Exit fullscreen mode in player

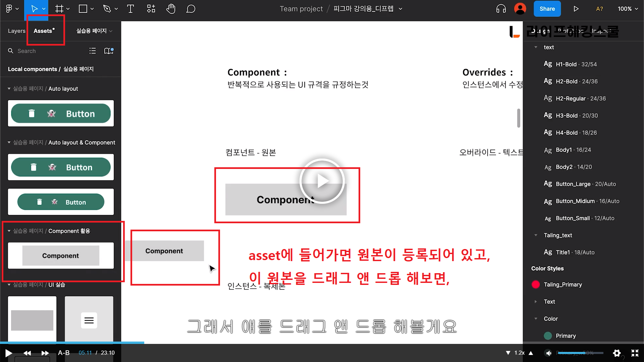point(635,353)
